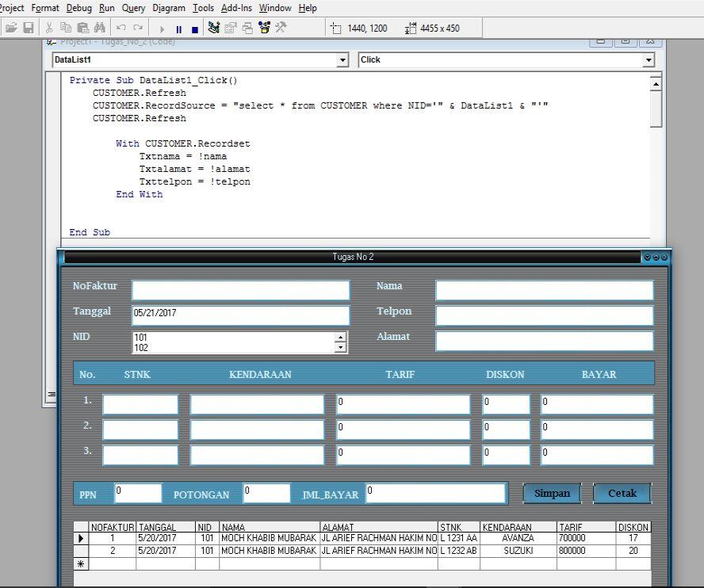Viewport: 704px width, 588px height.
Task: Click the Tanggal field showing 05/21/2017
Action: pos(241,315)
